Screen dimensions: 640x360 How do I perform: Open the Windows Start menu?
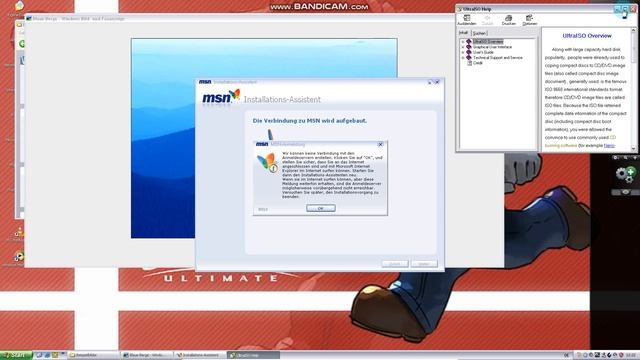pyautogui.click(x=16, y=355)
